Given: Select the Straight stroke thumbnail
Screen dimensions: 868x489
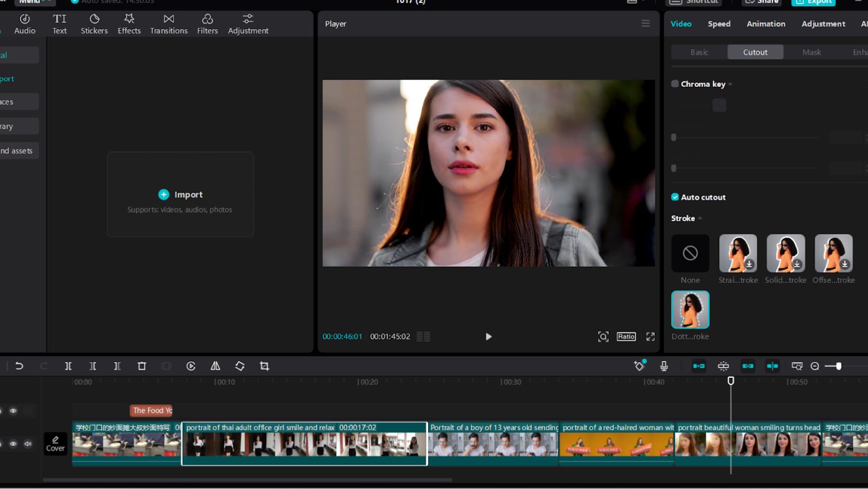Looking at the screenshot, I should 738,253.
